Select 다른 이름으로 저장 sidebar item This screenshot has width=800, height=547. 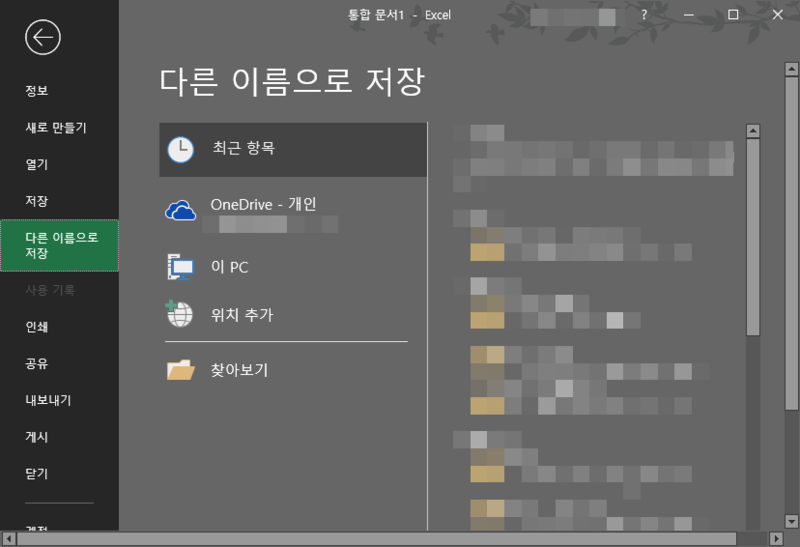point(59,245)
